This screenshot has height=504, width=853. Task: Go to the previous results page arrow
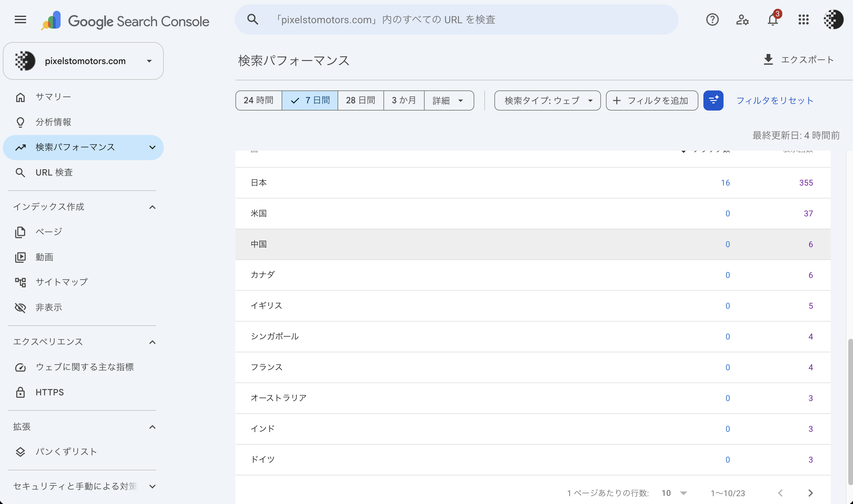tap(780, 493)
